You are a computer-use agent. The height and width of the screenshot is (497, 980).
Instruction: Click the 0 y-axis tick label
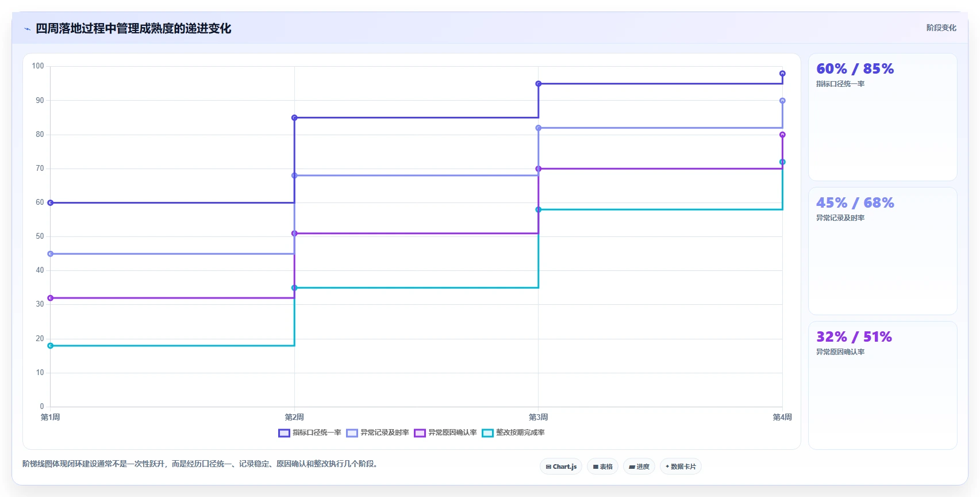point(42,407)
